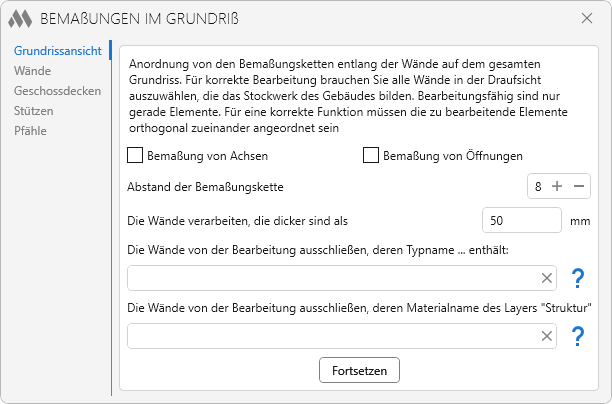Image resolution: width=612 pixels, height=404 pixels.
Task: Open help for the Typname exclusion field
Action: [x=577, y=278]
